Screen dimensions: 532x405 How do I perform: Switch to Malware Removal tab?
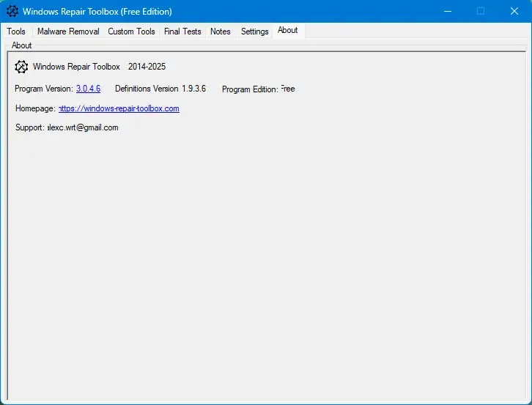68,31
